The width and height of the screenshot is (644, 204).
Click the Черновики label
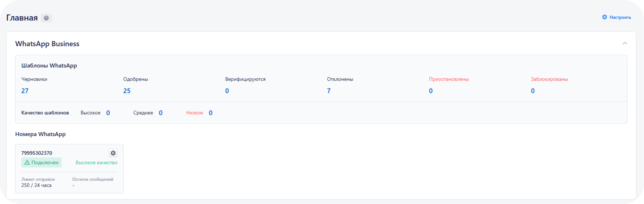34,79
